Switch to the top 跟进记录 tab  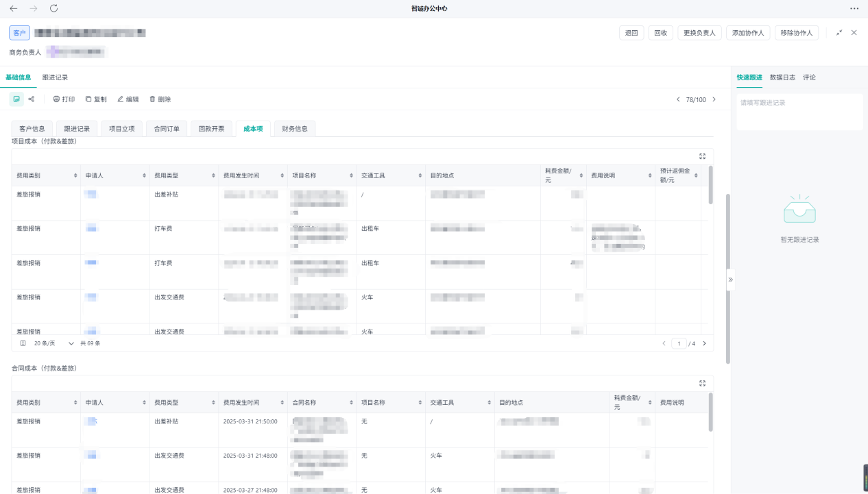click(55, 77)
